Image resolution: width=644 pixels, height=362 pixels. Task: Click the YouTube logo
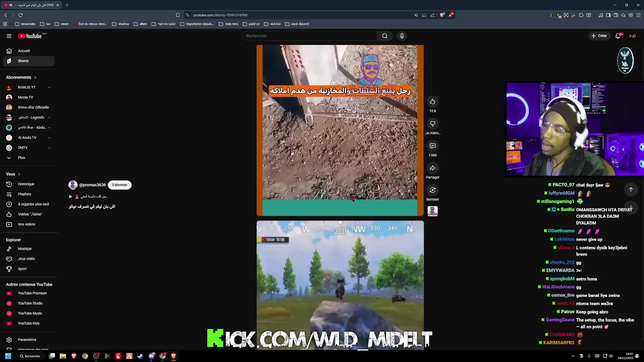tap(30, 36)
